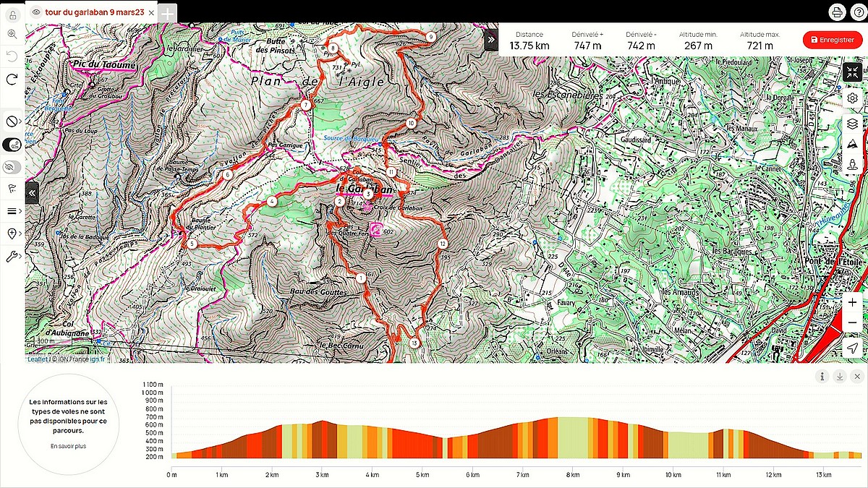Click the zoom-to-route magnifier icon

[12, 33]
